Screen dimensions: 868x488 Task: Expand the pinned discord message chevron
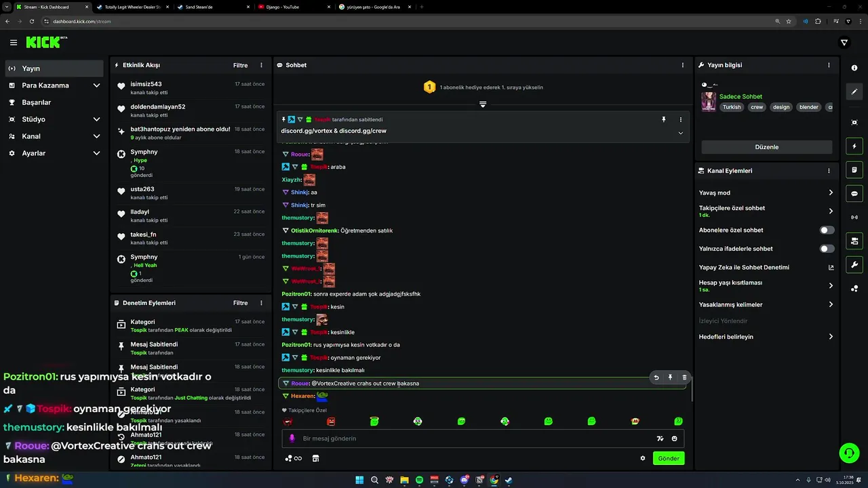click(x=680, y=133)
